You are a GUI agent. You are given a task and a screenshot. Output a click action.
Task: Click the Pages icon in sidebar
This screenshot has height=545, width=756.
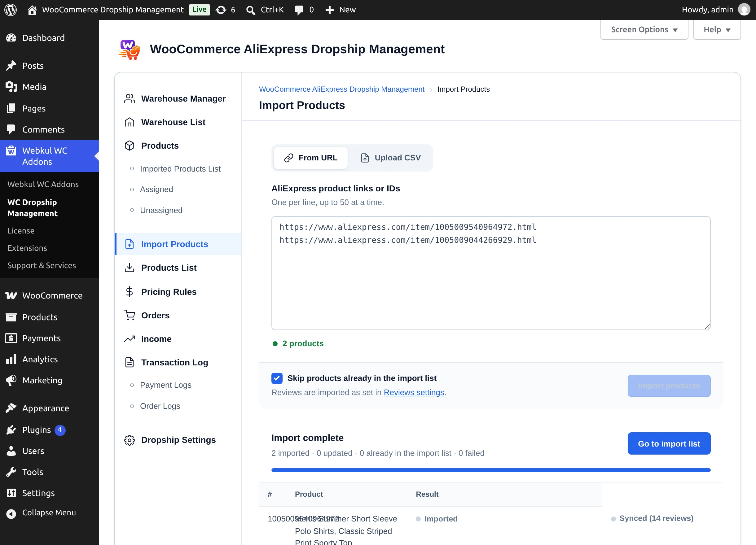point(11,108)
